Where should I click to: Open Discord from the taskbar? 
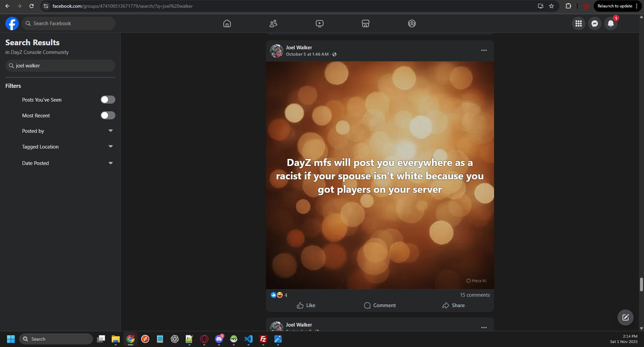pyautogui.click(x=219, y=339)
